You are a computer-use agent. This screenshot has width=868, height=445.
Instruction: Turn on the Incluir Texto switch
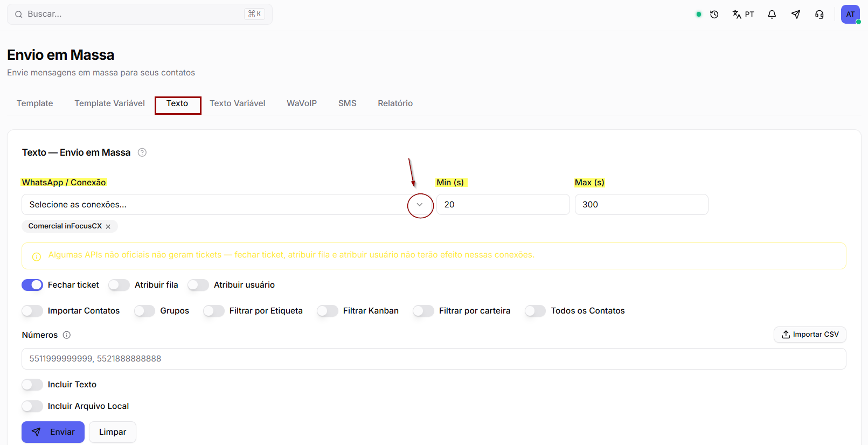(32, 385)
